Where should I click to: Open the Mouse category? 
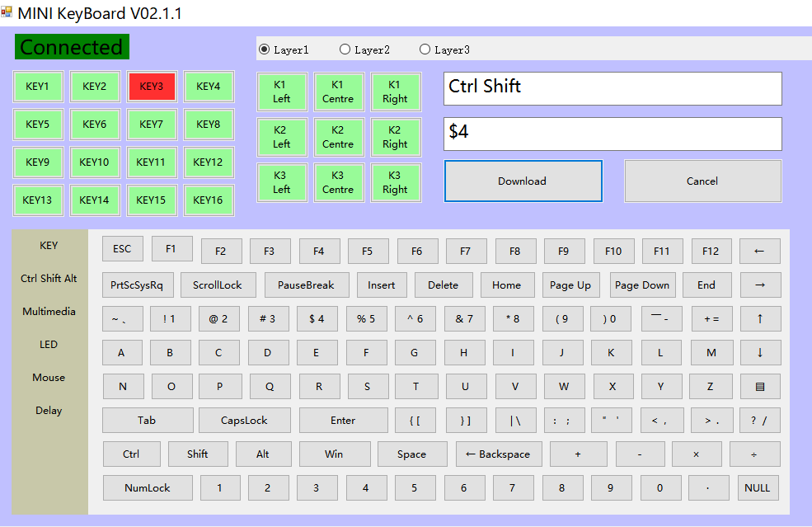[x=49, y=378]
